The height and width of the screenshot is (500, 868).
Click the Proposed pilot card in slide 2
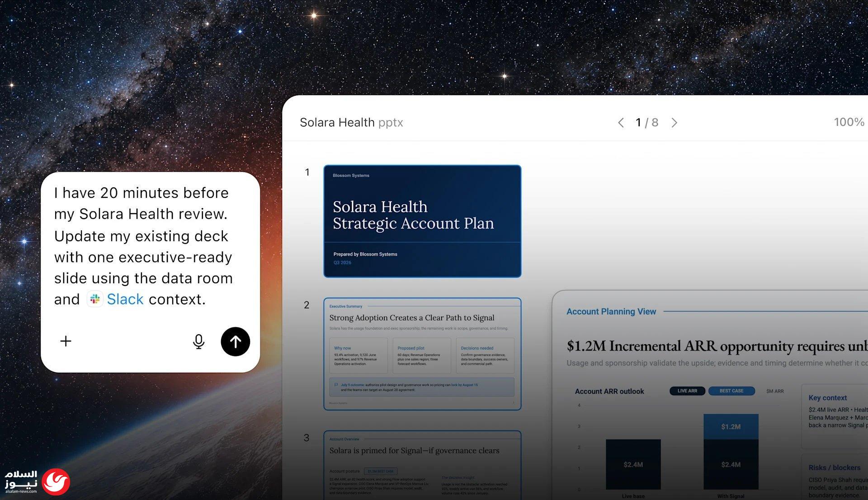click(x=422, y=355)
